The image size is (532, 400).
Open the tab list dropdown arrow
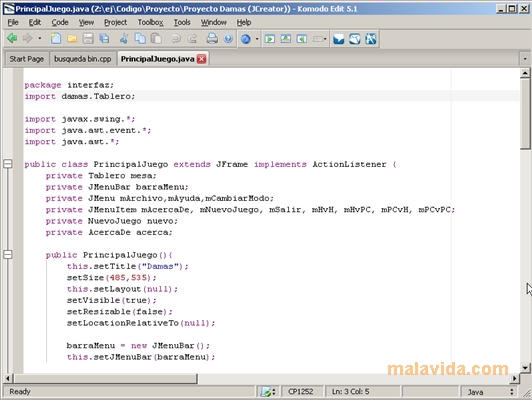(525, 59)
